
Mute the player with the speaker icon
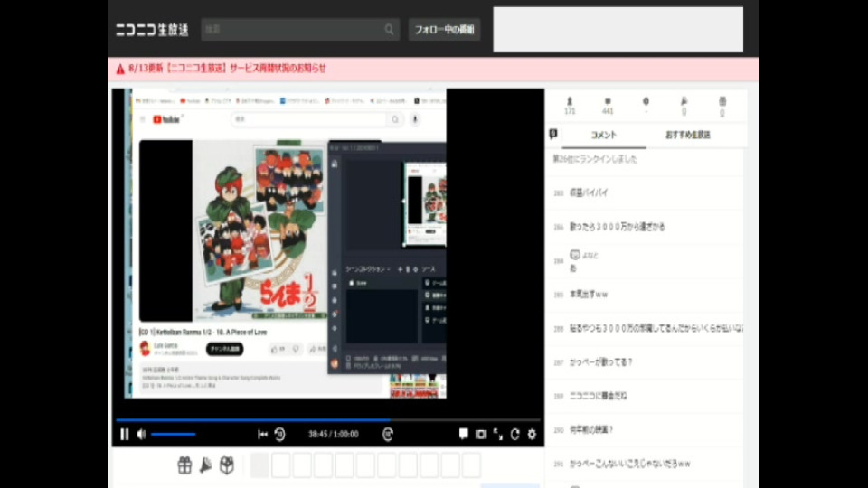point(142,435)
